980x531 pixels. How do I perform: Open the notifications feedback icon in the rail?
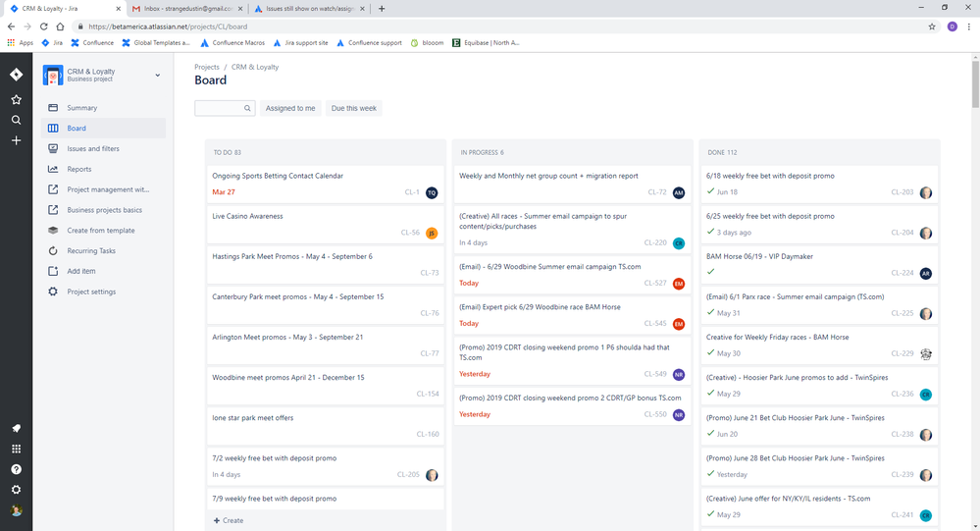(x=17, y=428)
